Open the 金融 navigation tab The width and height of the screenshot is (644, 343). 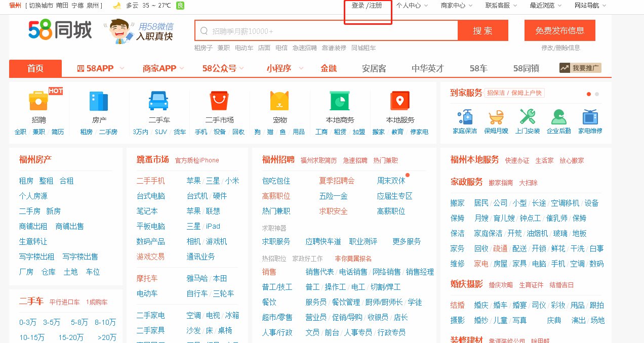click(x=329, y=68)
